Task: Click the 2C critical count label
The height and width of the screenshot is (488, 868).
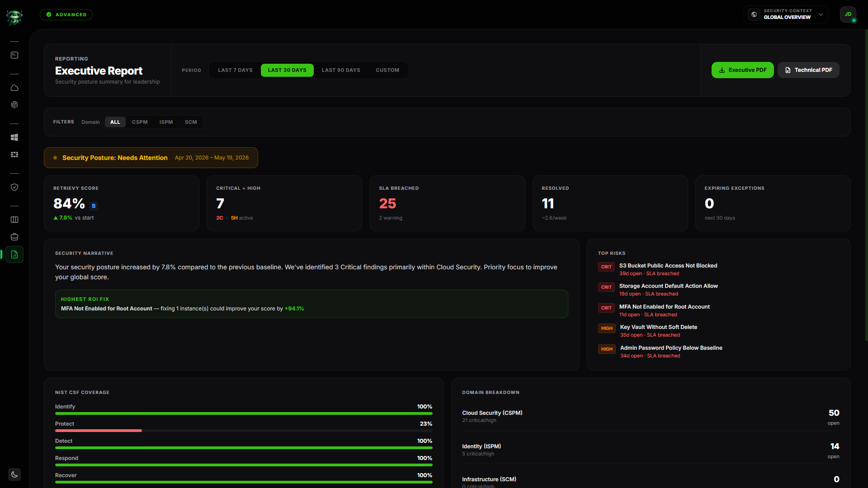Action: (219, 218)
